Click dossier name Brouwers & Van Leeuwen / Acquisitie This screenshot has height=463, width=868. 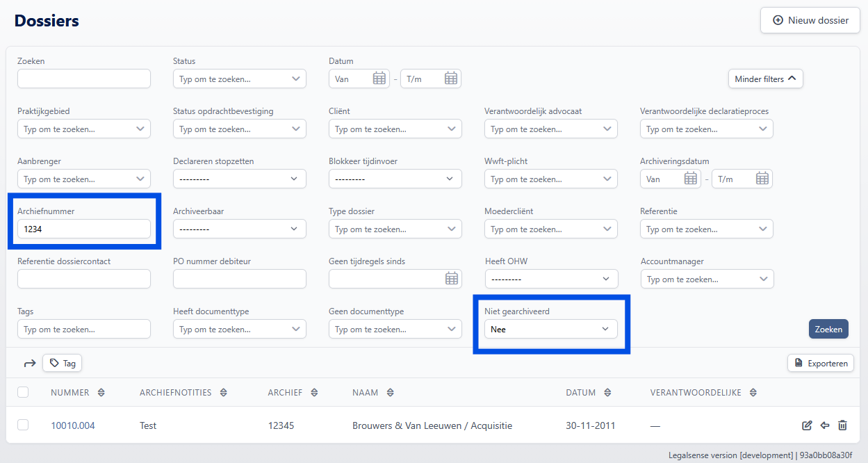tap(432, 425)
